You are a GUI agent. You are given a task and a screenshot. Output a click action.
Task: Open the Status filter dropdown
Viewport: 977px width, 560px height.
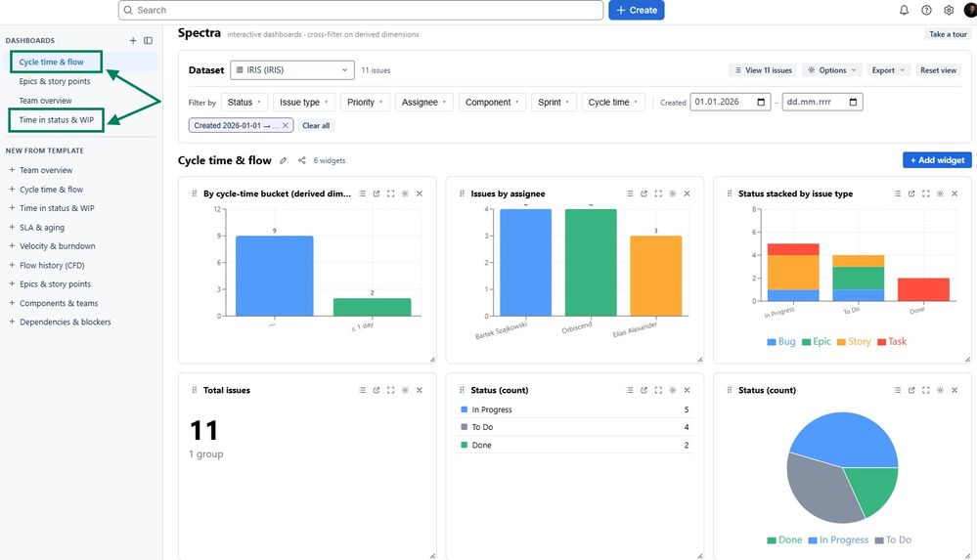tap(244, 103)
